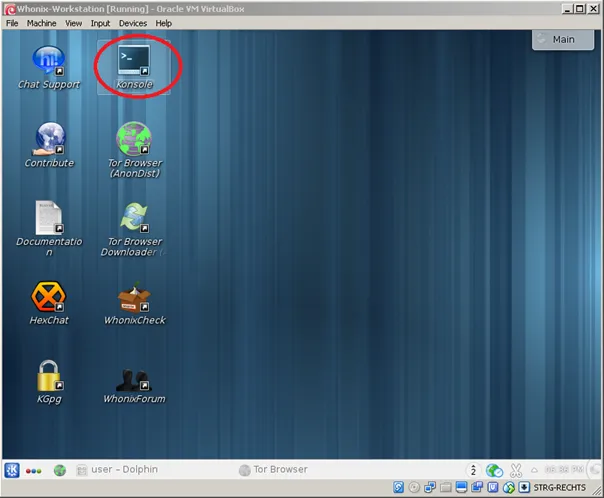
Task: Open the Input menu
Action: 100,23
